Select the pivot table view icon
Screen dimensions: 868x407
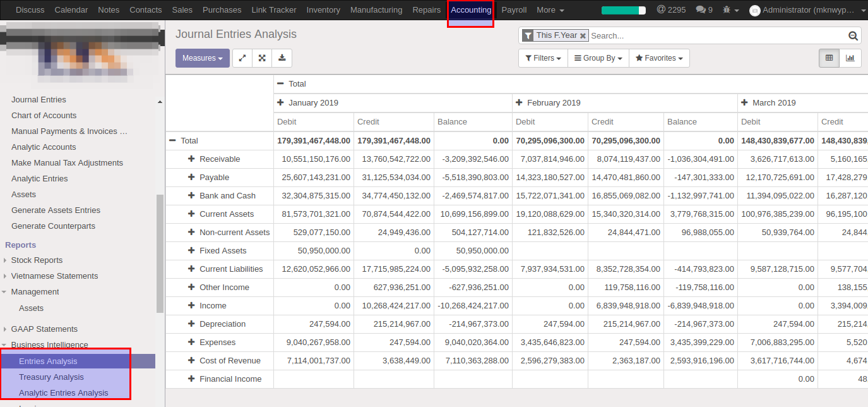tap(829, 58)
